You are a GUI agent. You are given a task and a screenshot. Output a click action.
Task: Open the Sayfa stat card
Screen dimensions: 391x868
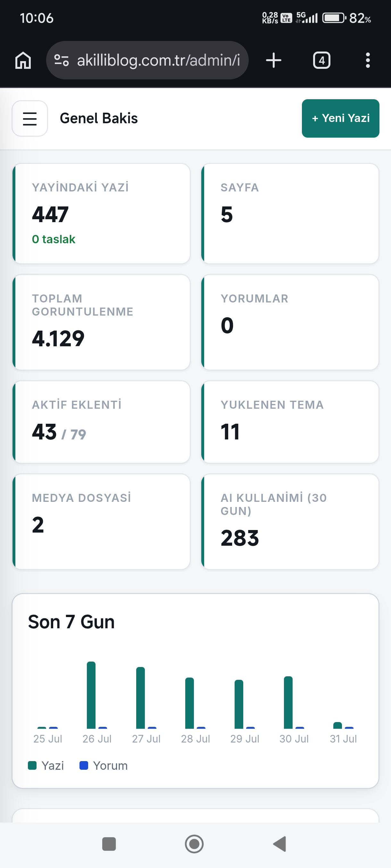[x=290, y=213]
